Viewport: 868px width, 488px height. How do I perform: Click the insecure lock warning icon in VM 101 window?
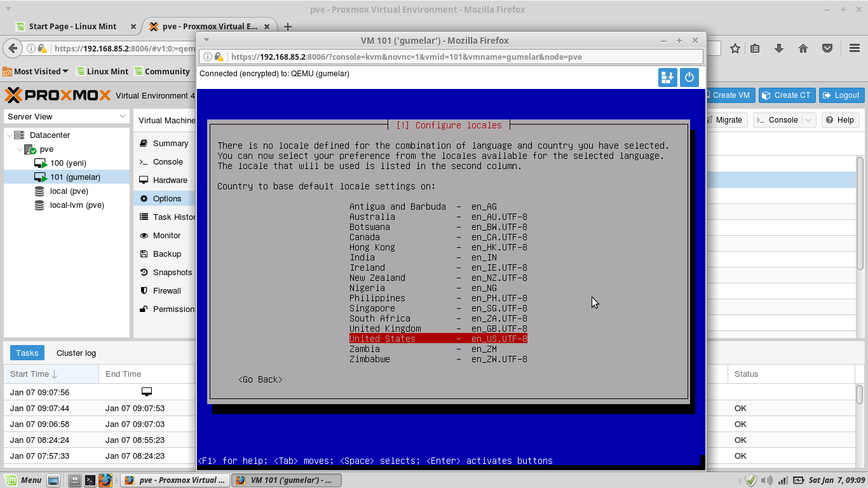click(219, 57)
